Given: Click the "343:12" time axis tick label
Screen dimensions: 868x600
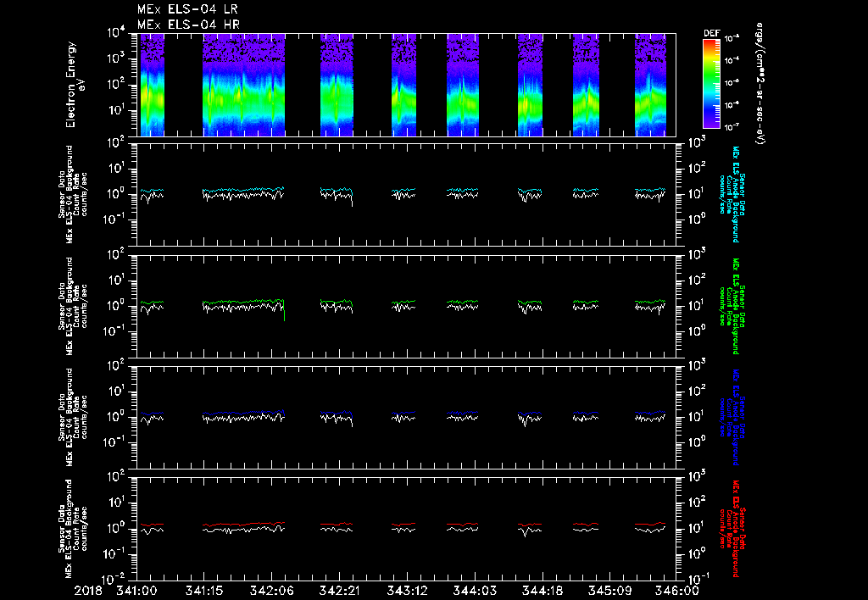Looking at the screenshot, I should click(x=406, y=591).
